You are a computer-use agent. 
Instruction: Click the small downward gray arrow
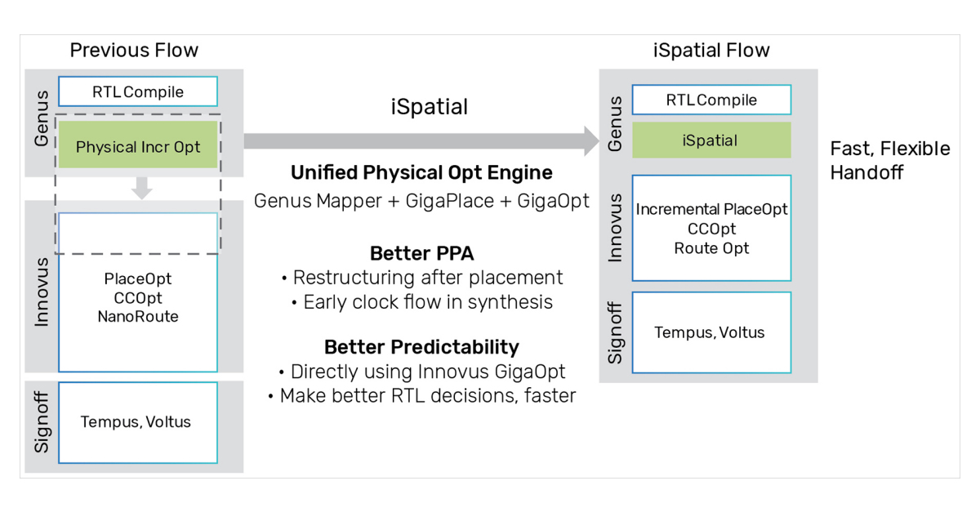[x=142, y=188]
